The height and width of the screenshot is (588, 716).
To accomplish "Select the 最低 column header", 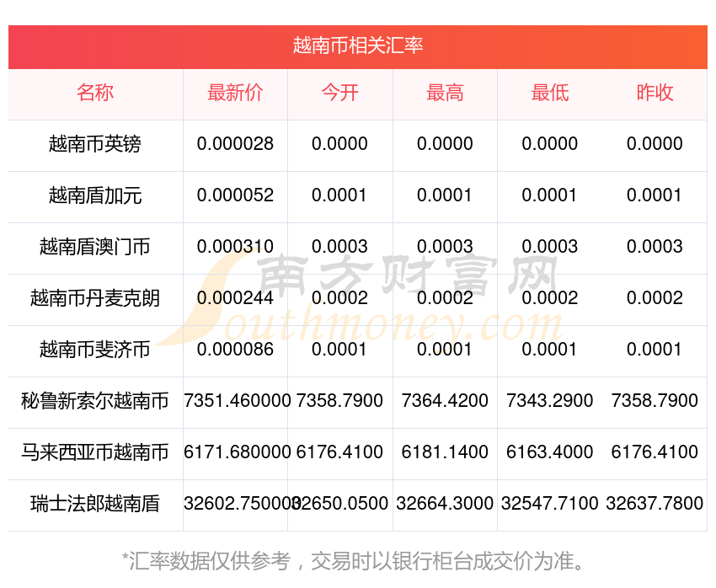I will click(550, 93).
